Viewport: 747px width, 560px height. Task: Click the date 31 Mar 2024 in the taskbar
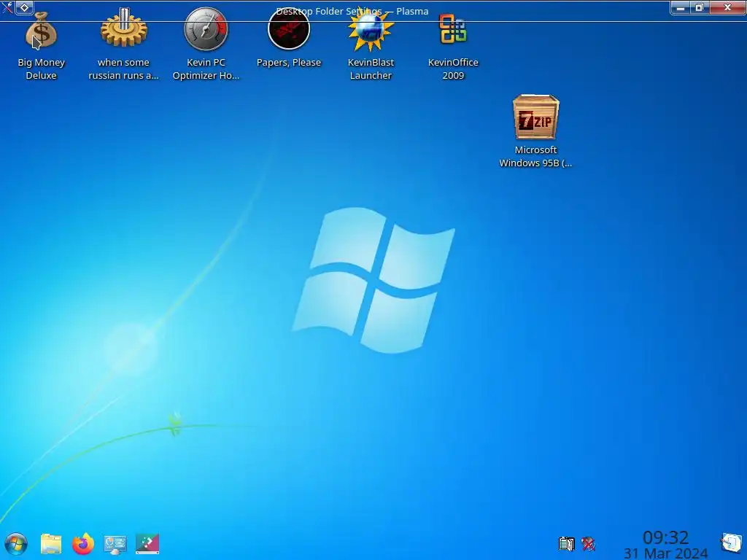coord(665,553)
